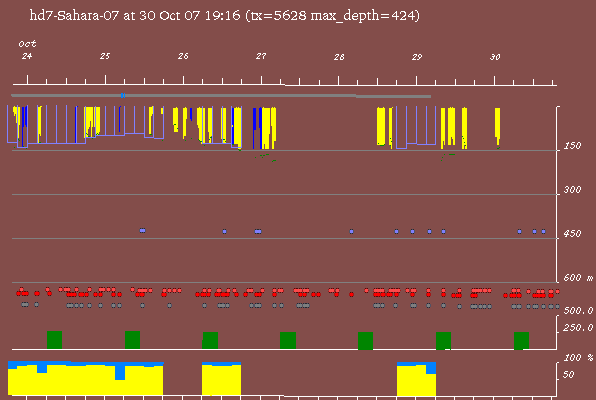The image size is (596, 400).
Task: Click the green bar on Oct 26
Action: point(210,340)
